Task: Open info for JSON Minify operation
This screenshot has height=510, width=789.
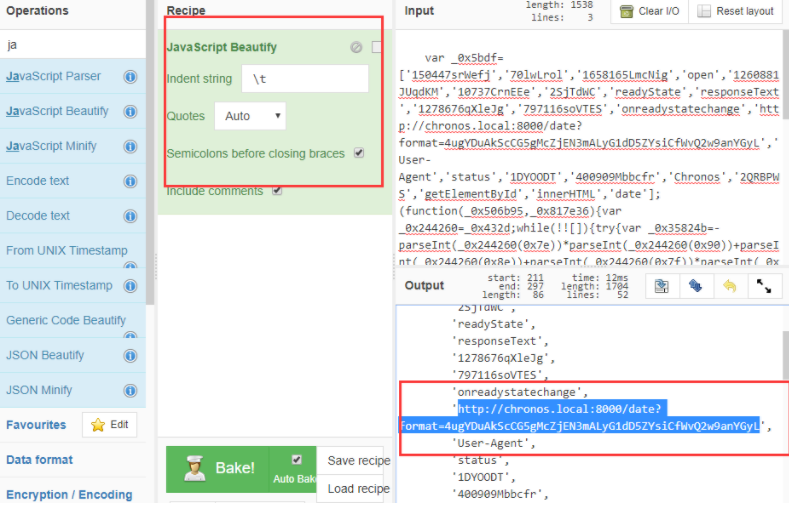Action: [130, 390]
